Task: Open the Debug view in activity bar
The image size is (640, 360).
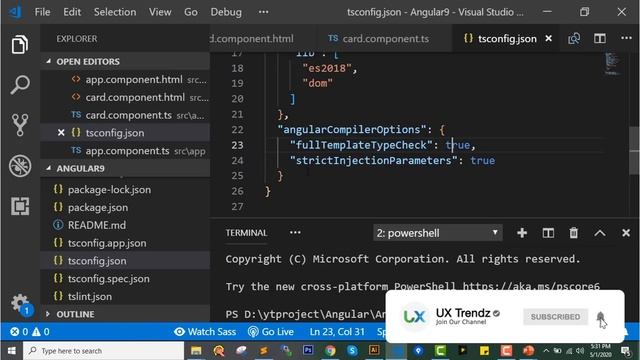Action: coord(20,166)
